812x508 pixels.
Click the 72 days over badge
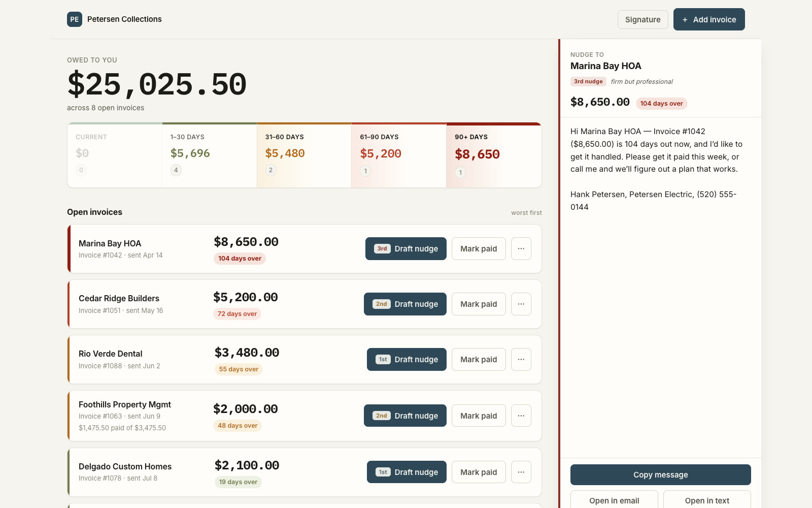coord(237,314)
